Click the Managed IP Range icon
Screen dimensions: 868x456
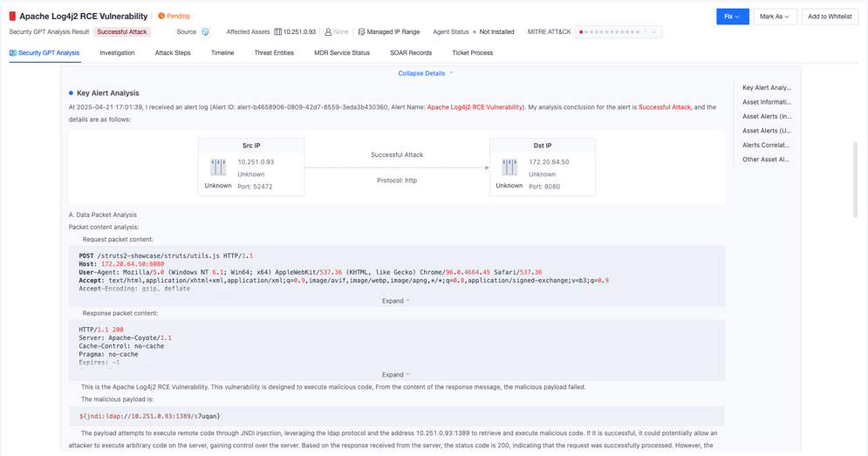pos(361,32)
